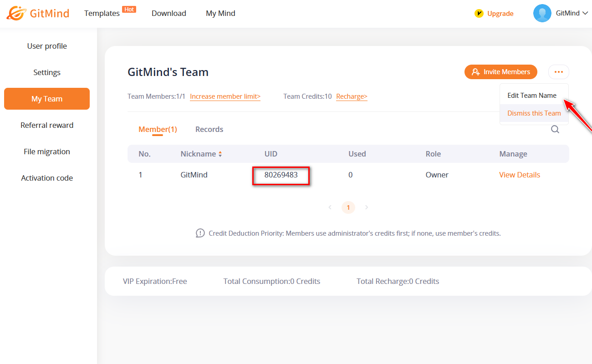592x364 pixels.
Task: Click the Upgrade VIP badge icon
Action: (x=479, y=14)
